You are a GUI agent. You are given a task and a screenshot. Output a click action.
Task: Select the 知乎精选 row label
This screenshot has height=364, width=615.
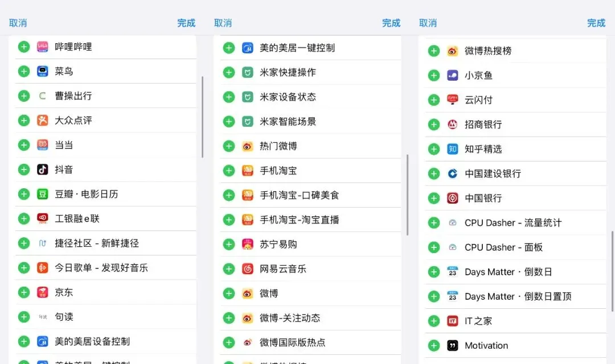[483, 149]
